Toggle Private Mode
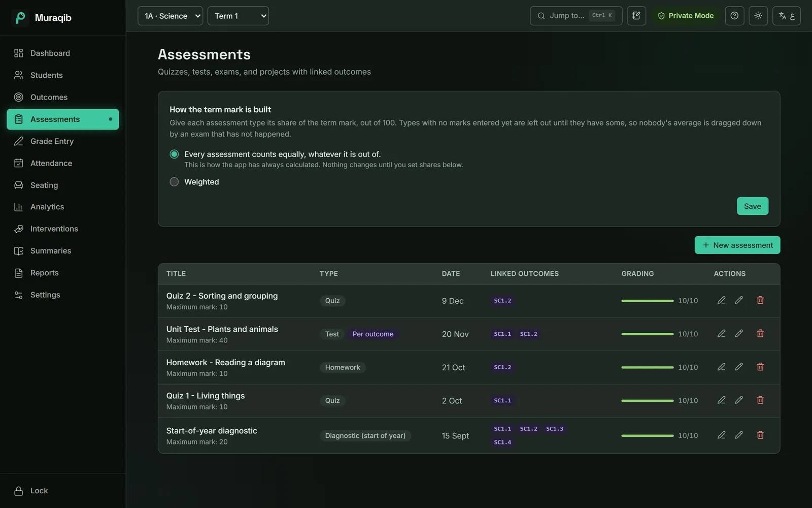This screenshot has height=508, width=812. 686,16
